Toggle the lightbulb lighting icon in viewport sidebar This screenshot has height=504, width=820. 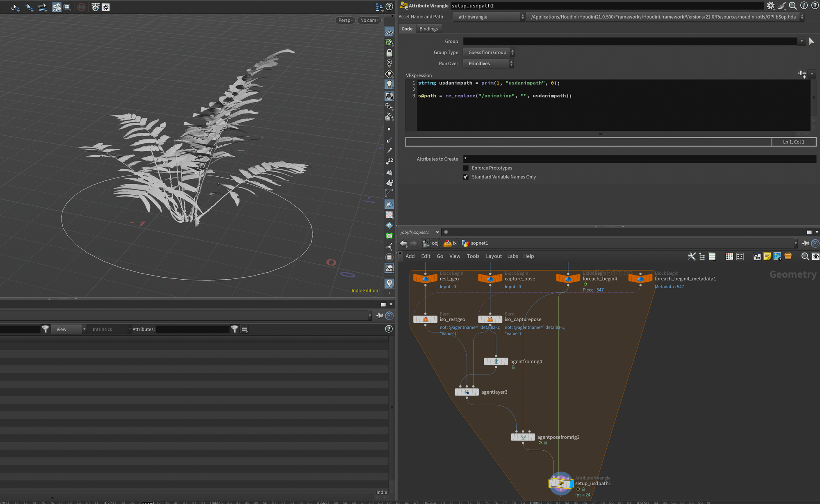tap(389, 84)
